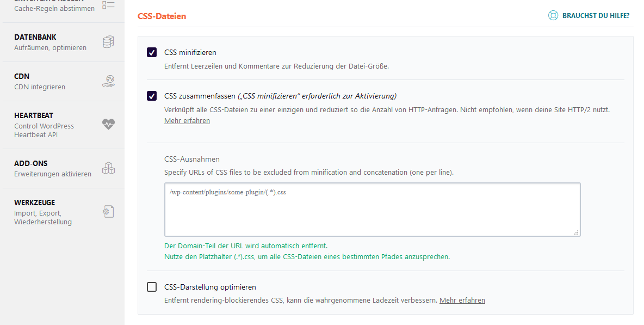
Task: Click the lifebuoy help icon
Action: coord(553,16)
